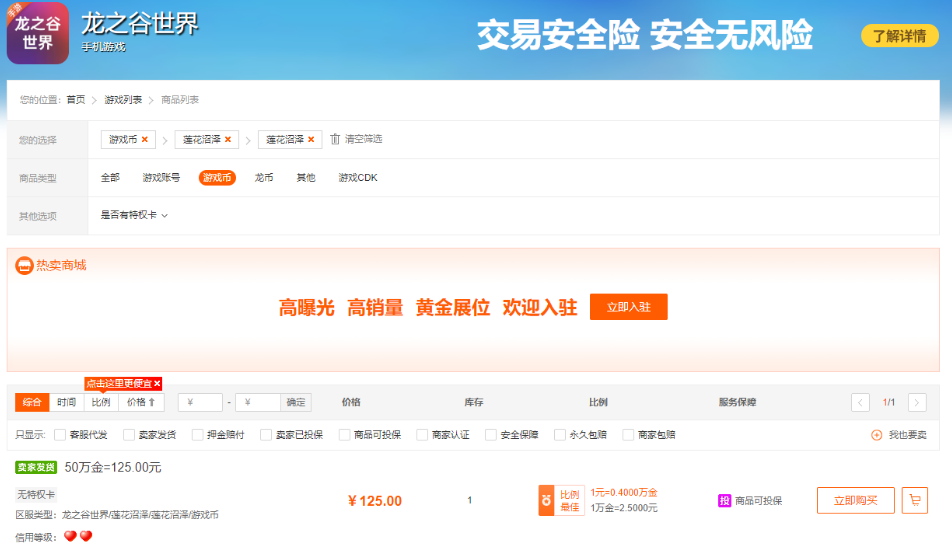Click the 商品列表 breadcrumb text
952x548 pixels.
click(x=180, y=100)
